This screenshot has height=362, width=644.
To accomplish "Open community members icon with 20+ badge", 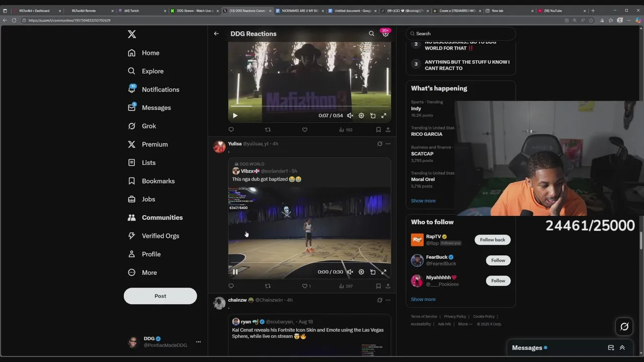I will click(385, 33).
